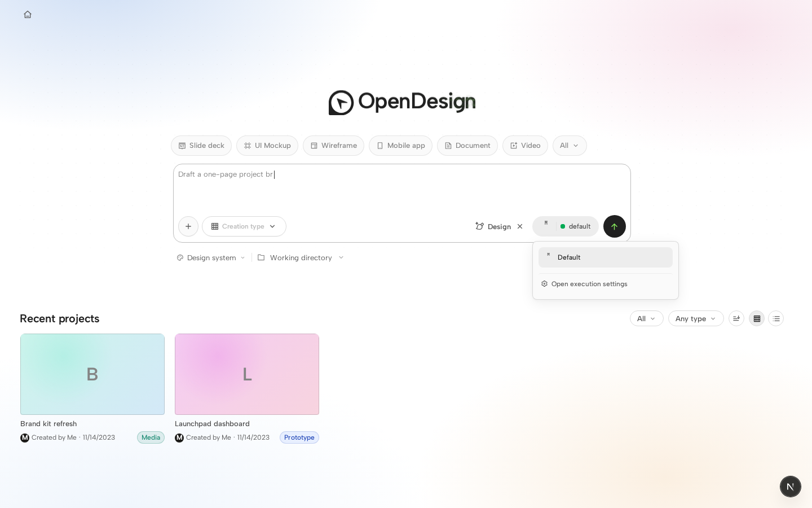Screen dimensions: 812x508
Task: Open execution settings from the menu
Action: click(x=606, y=284)
